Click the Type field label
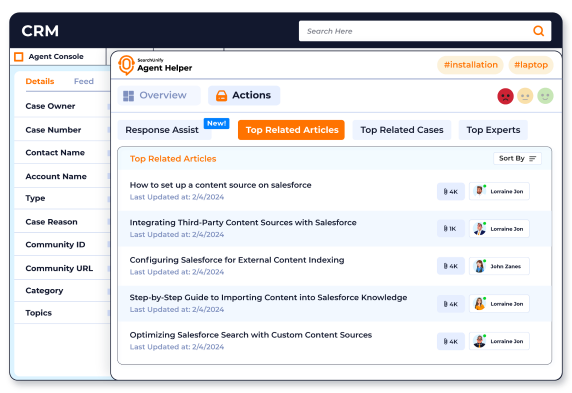572x393 pixels. 35,198
